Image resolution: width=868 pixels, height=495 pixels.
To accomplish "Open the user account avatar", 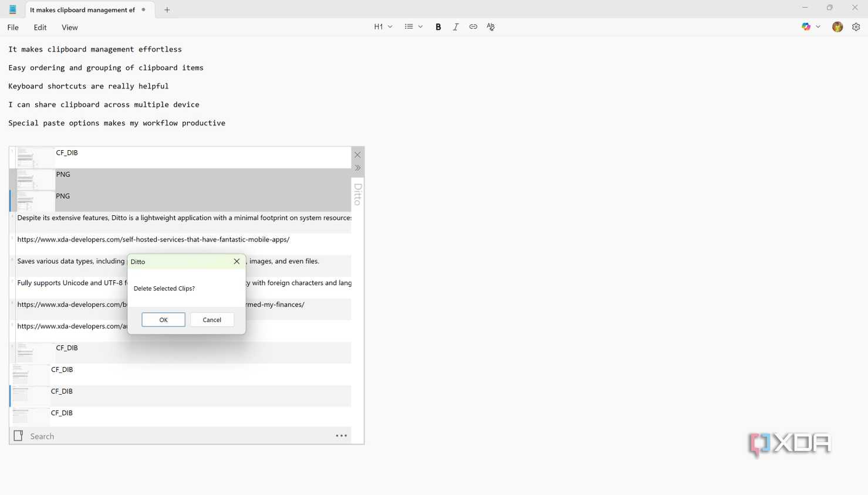I will pyautogui.click(x=837, y=27).
